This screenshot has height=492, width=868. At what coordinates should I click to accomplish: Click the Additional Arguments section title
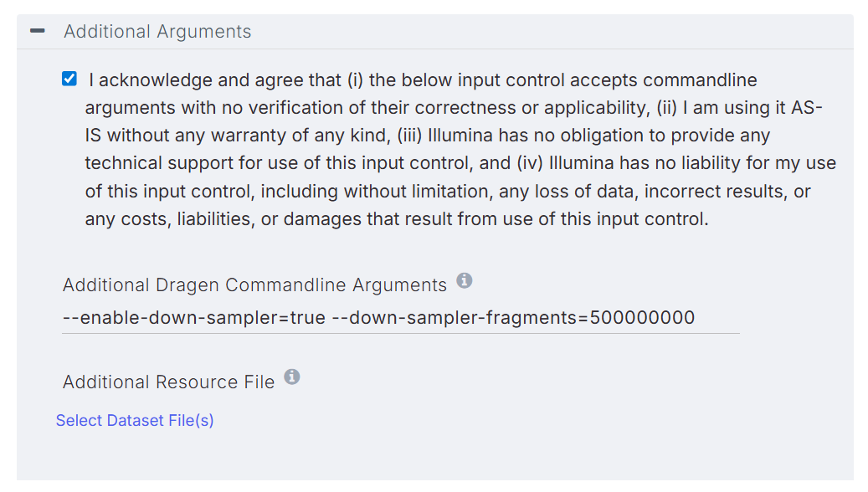[x=157, y=32]
